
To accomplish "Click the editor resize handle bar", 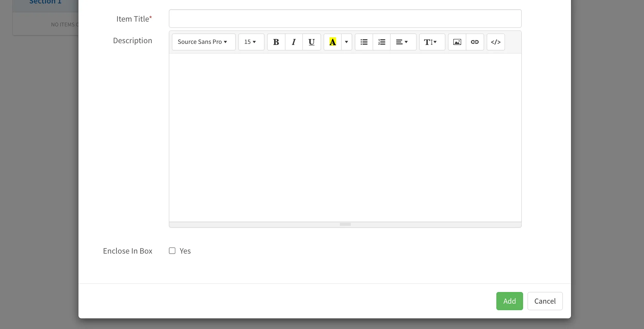I will pyautogui.click(x=345, y=224).
